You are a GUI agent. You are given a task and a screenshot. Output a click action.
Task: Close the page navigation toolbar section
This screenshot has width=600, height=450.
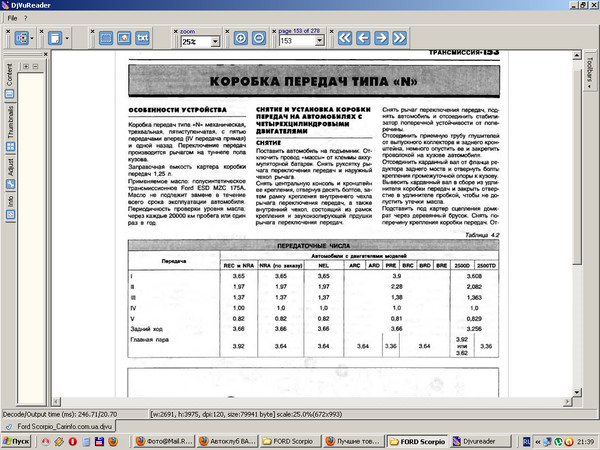332,31
